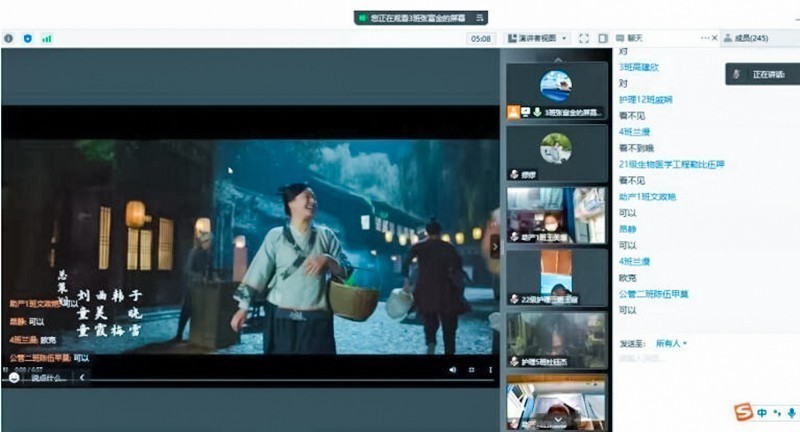This screenshot has height=432, width=800.
Task: Select the second participant thumbnail with the green avatar
Action: [x=557, y=153]
